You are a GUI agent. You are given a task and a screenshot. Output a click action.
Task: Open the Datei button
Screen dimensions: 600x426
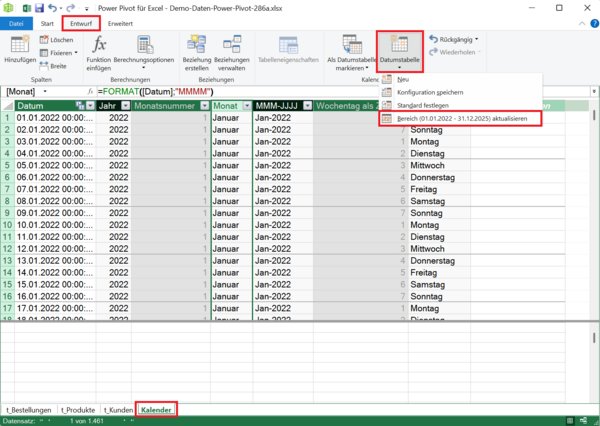tap(18, 22)
